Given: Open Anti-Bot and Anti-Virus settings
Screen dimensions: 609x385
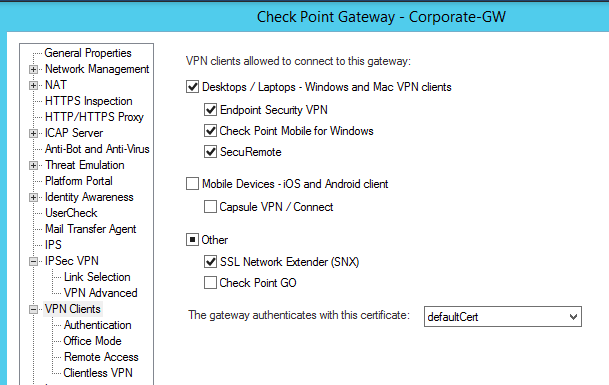Looking at the screenshot, I should (97, 149).
